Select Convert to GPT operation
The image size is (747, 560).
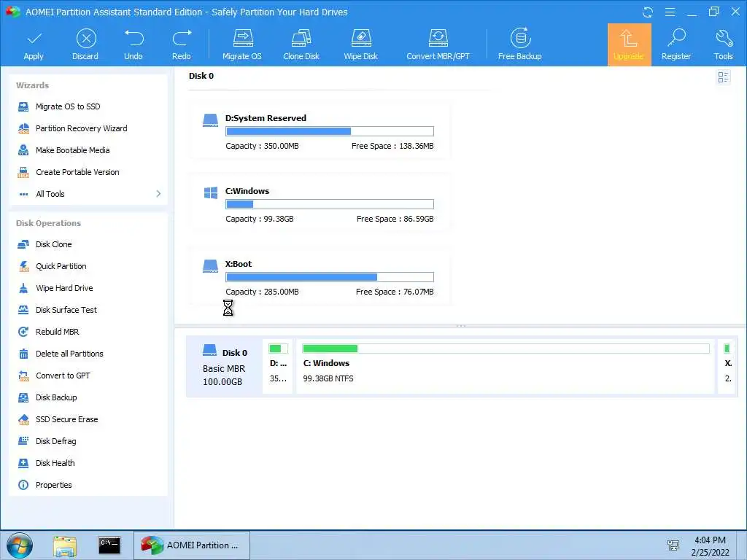63,376
